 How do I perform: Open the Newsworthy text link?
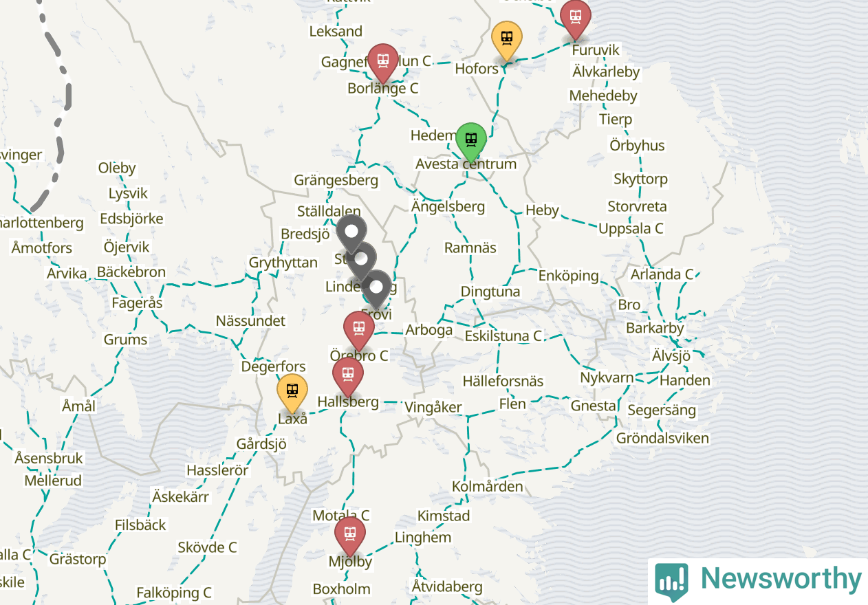[781, 579]
